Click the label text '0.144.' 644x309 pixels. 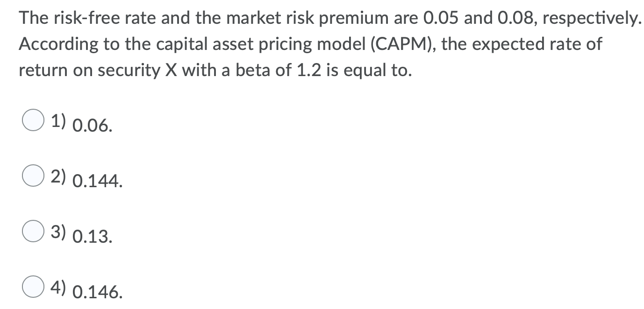(x=97, y=179)
